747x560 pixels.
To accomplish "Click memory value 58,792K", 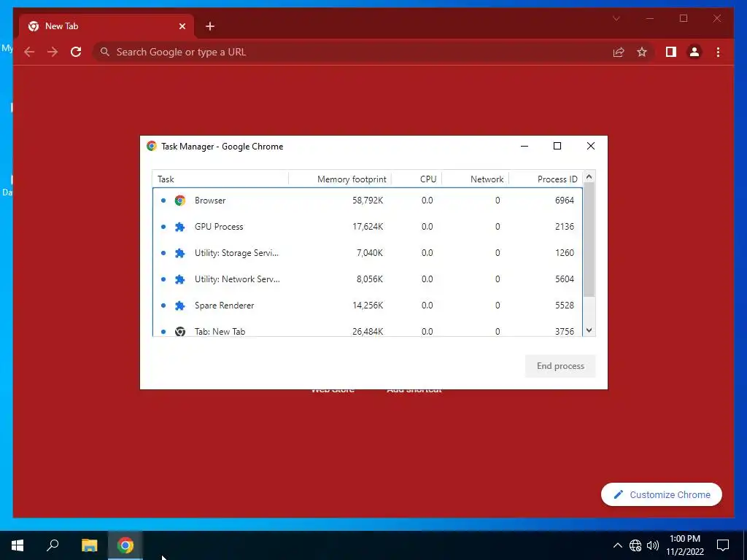I will point(368,201).
